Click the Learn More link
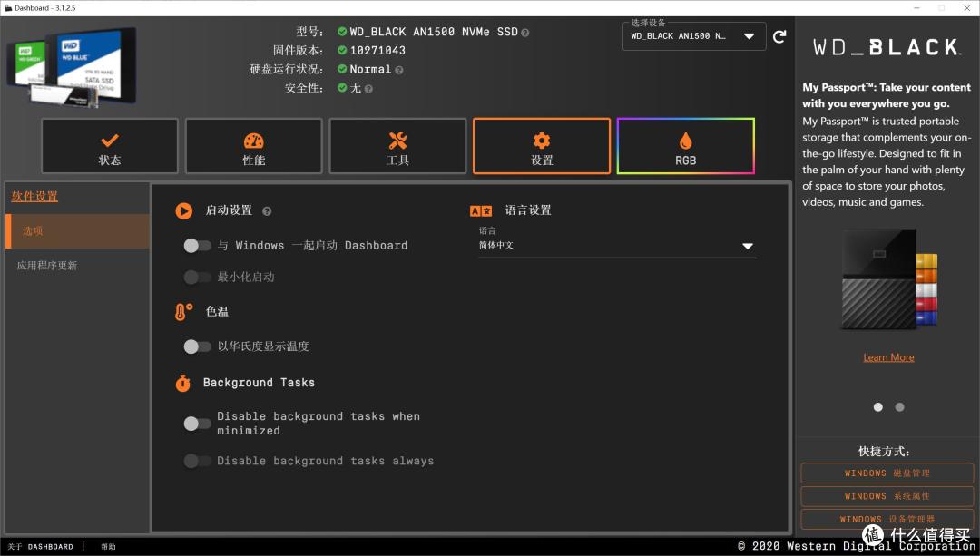 888,356
